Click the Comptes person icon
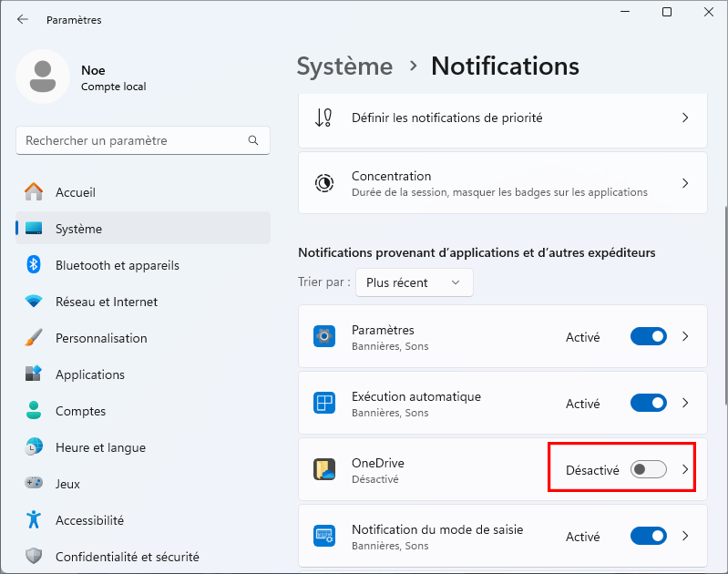Screen dimensions: 728x574 click(34, 411)
